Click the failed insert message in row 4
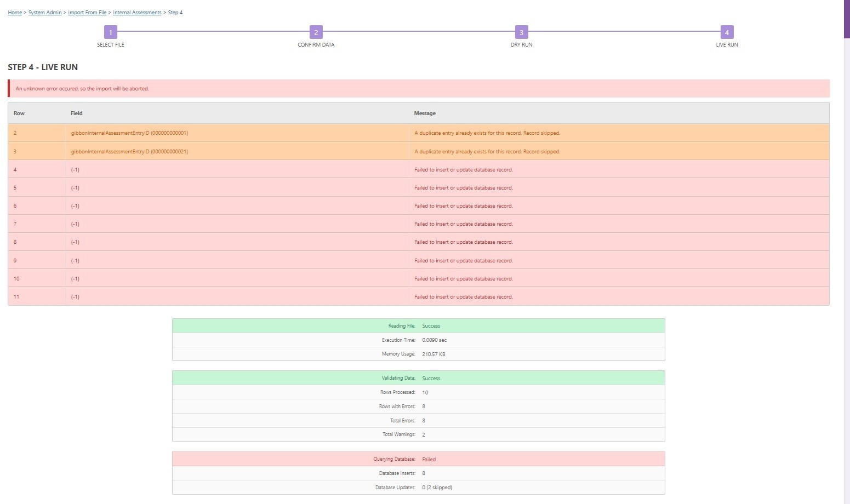The image size is (850, 504). coord(463,170)
